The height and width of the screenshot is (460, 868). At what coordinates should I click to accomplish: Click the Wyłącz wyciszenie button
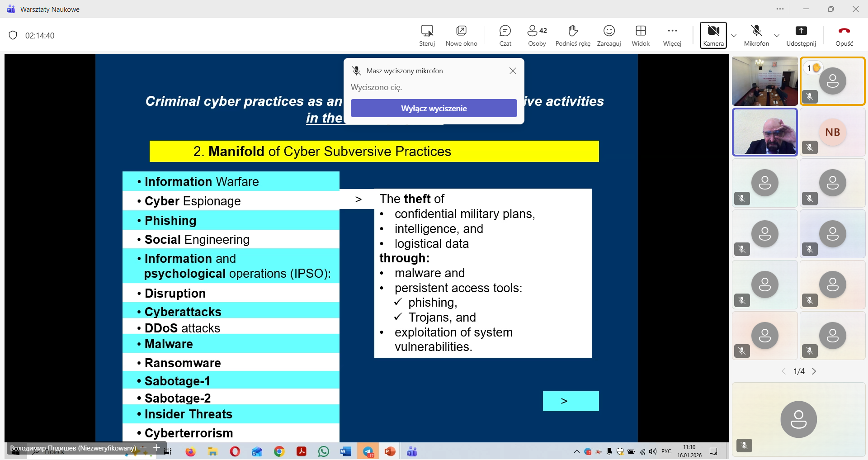point(434,109)
